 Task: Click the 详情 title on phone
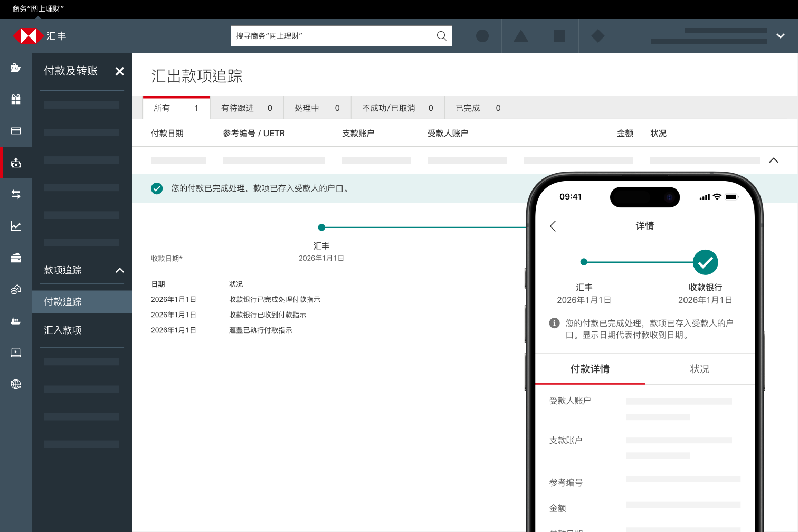(645, 226)
